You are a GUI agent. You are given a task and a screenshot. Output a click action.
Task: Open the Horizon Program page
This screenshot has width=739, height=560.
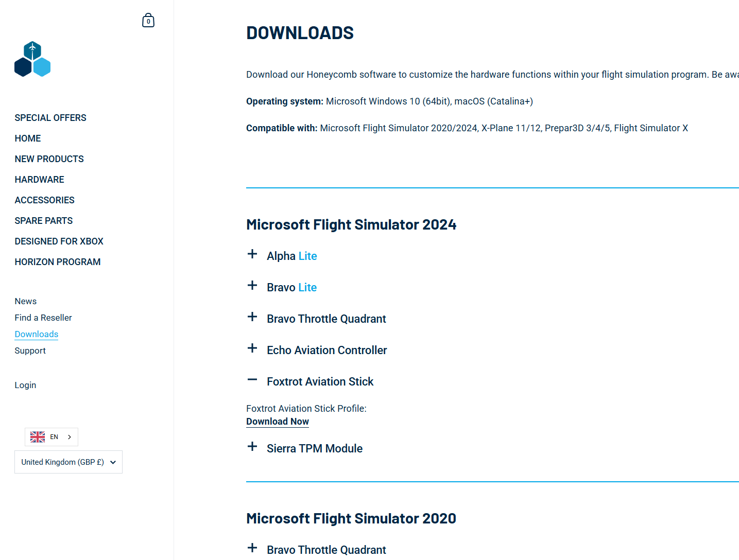coord(58,262)
